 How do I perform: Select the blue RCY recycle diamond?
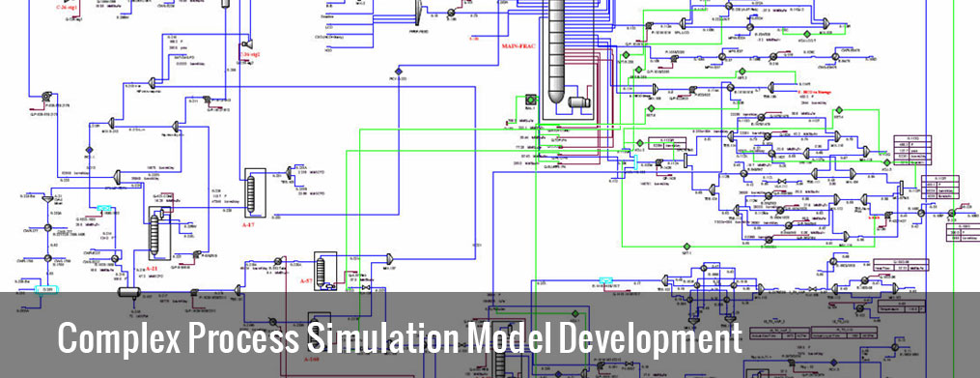[399, 72]
